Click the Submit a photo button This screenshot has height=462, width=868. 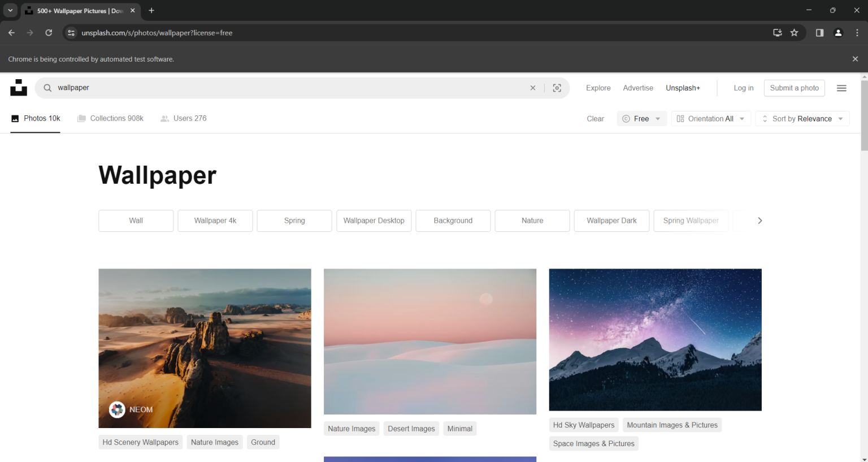(x=794, y=88)
